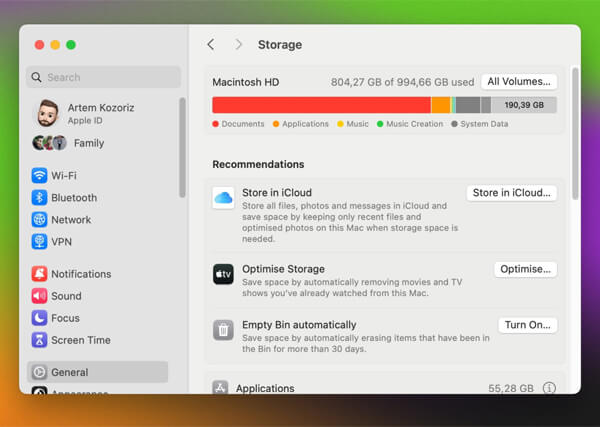Click the Empty Bin automatically title
Screen dimensions: 600x427
click(x=299, y=325)
